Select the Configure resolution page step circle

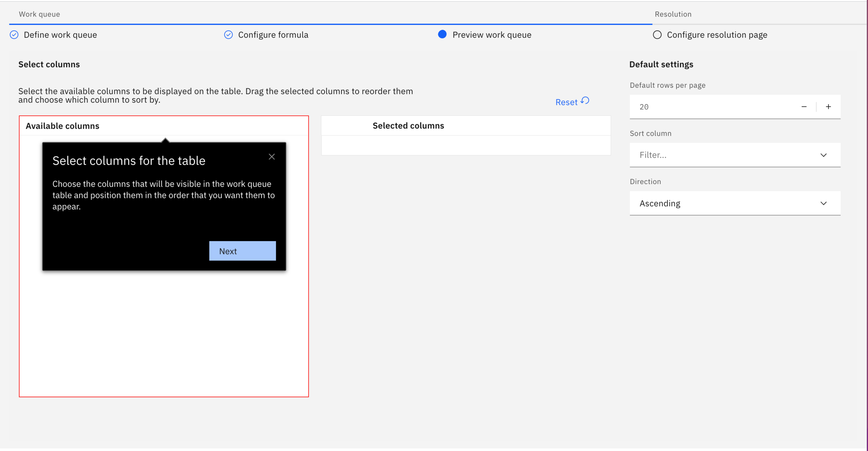pos(657,35)
